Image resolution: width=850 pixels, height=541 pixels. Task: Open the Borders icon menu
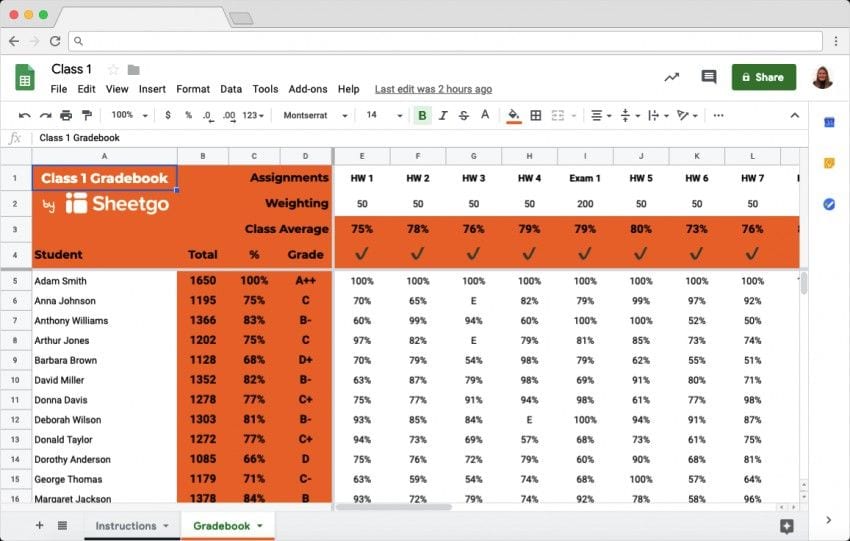(x=536, y=115)
